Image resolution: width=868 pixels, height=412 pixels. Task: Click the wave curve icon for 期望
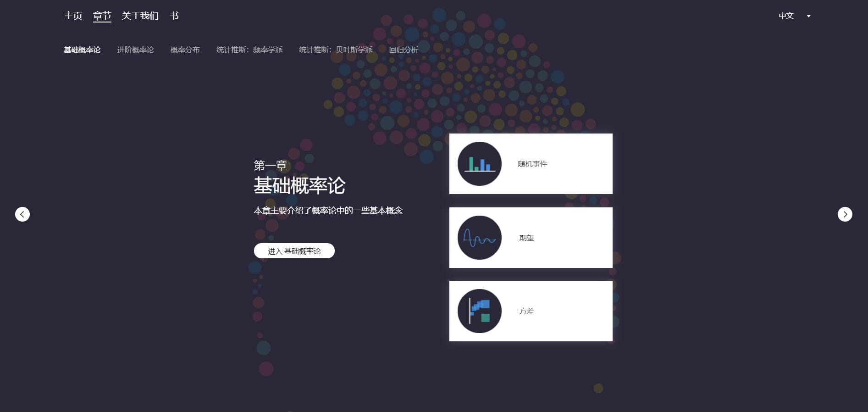coord(480,238)
